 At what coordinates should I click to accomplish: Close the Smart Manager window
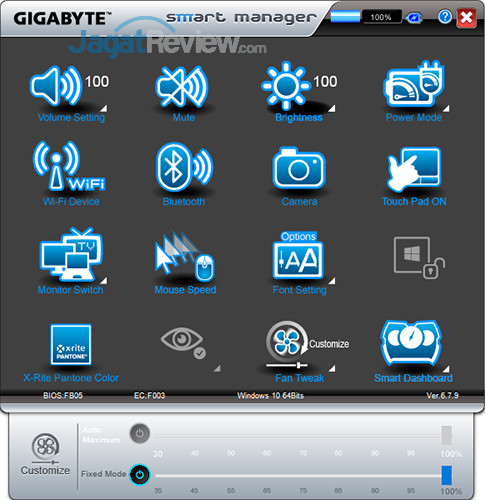point(467,17)
